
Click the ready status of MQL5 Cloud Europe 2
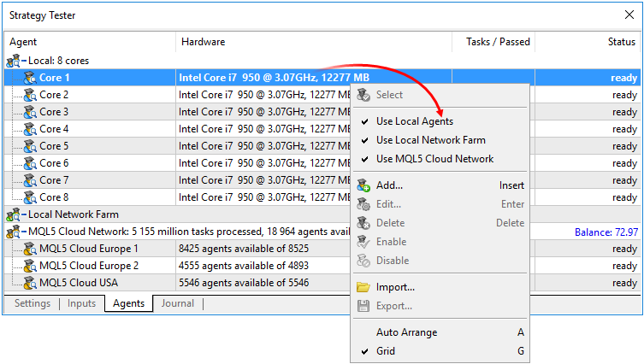pyautogui.click(x=624, y=266)
